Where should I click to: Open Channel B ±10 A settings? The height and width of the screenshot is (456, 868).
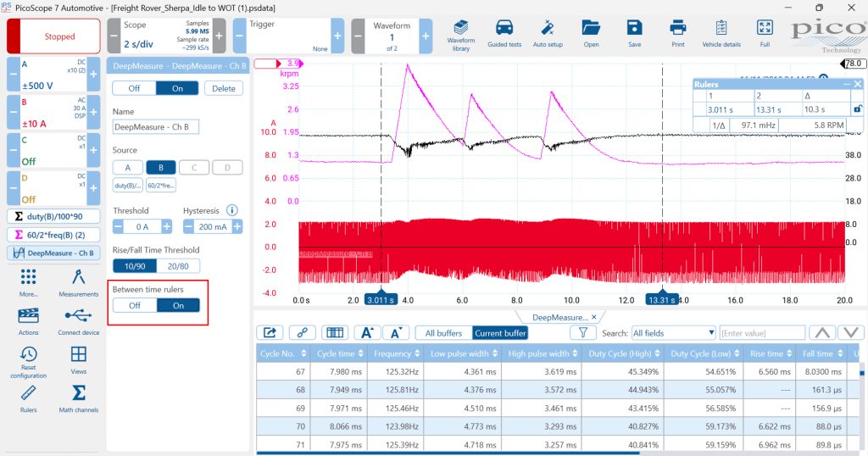[53, 113]
